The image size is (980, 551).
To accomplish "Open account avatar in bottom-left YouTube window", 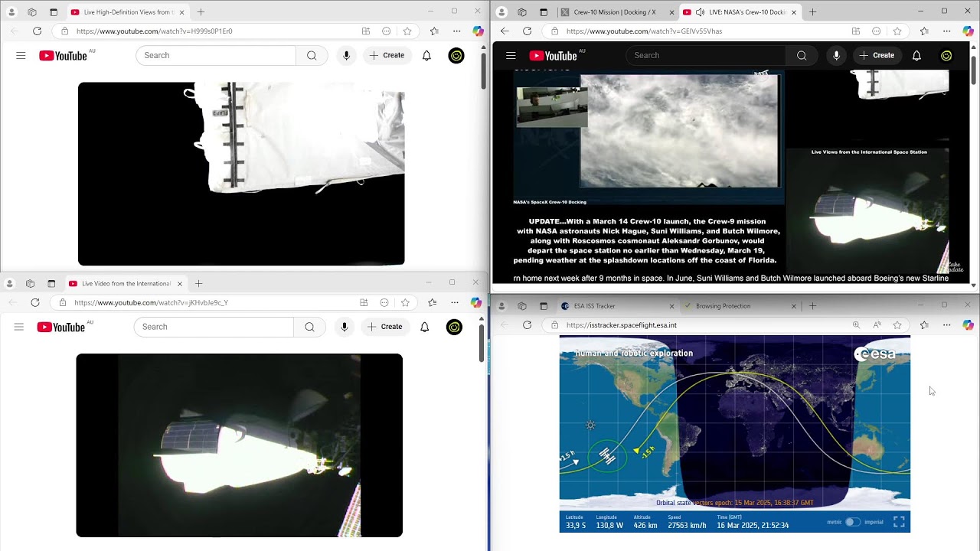I will 454,327.
